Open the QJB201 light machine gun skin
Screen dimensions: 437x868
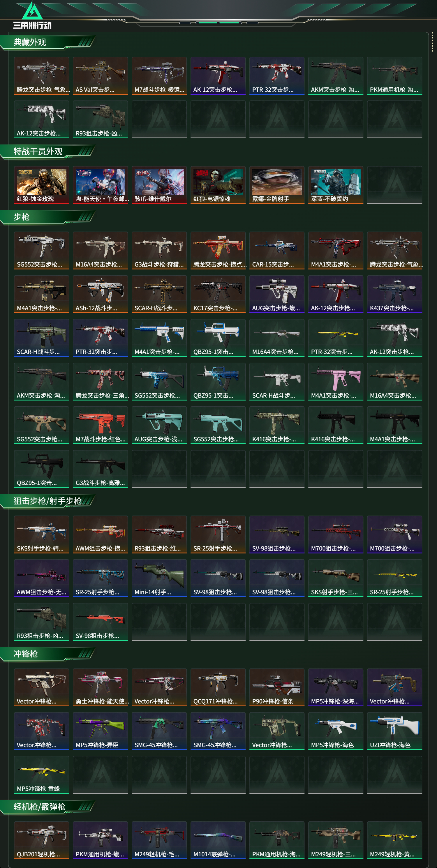(41, 840)
